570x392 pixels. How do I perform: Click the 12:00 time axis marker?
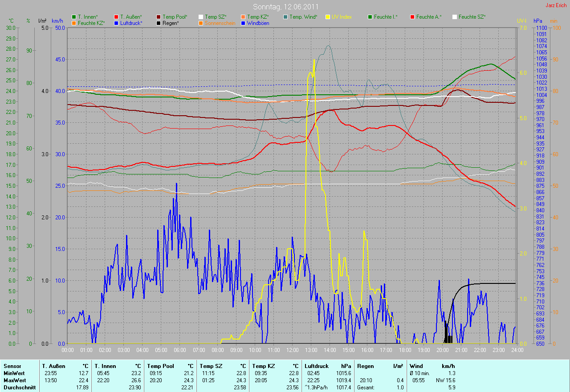[x=293, y=350]
